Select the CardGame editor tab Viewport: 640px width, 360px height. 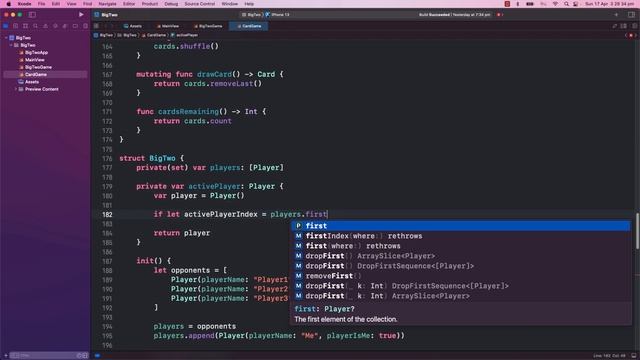(249, 26)
